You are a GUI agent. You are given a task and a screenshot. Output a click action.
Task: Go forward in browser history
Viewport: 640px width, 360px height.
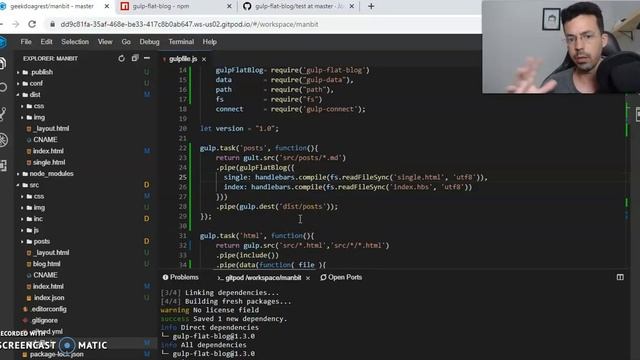pos(16,24)
